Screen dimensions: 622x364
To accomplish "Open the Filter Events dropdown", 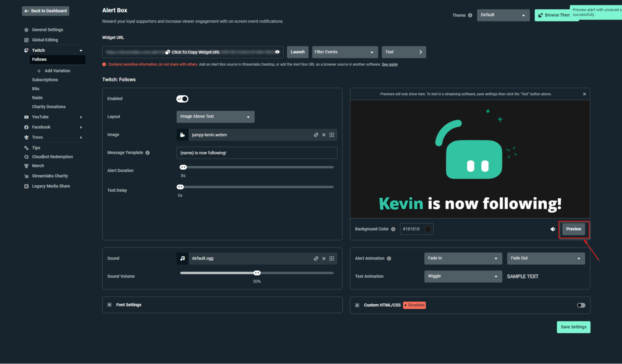I will [345, 52].
